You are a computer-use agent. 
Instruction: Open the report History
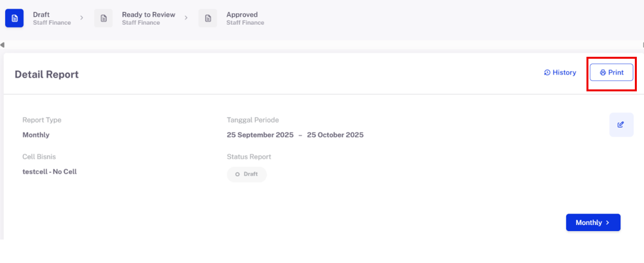tap(560, 72)
